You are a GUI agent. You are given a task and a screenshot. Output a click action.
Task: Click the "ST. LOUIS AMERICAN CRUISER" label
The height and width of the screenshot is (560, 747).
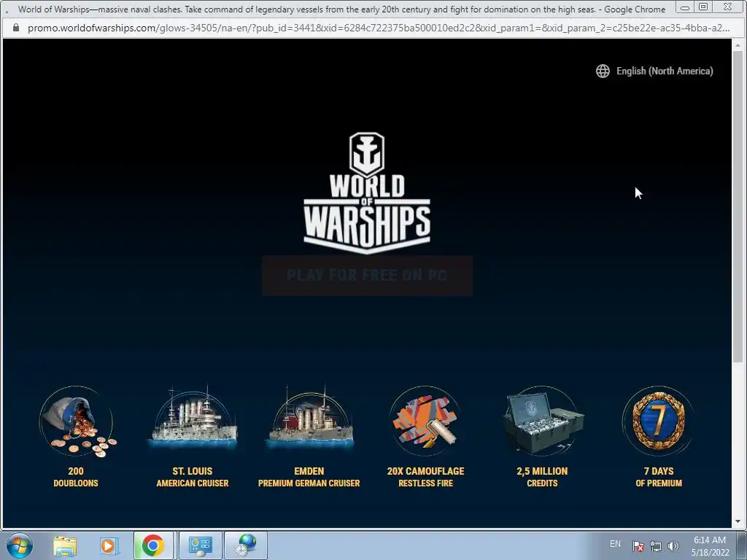[193, 477]
